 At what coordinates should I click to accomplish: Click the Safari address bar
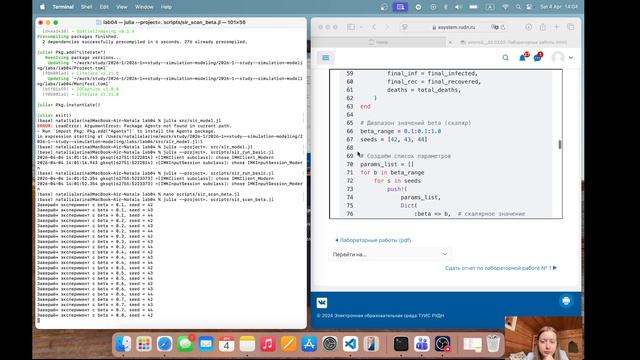(453, 27)
